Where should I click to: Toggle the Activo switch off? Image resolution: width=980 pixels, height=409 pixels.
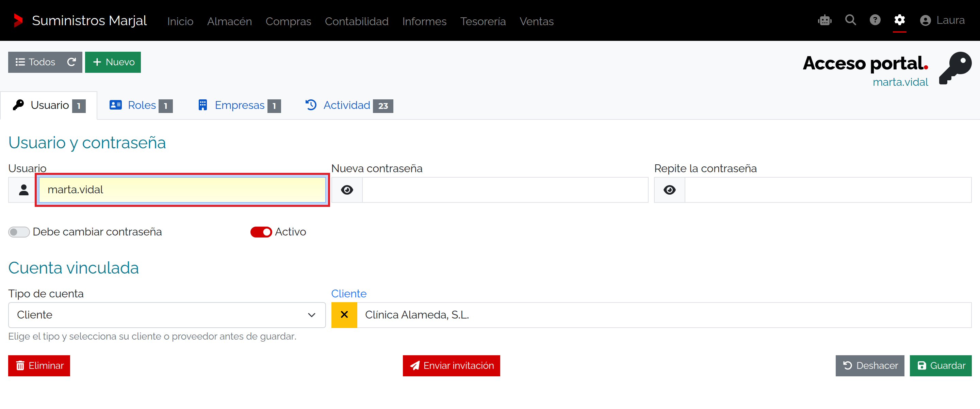pyautogui.click(x=261, y=232)
